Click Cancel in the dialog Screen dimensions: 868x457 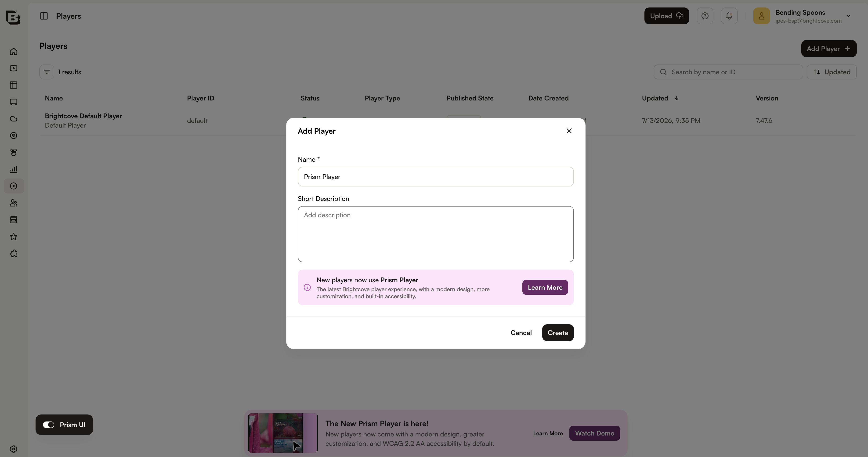521,333
